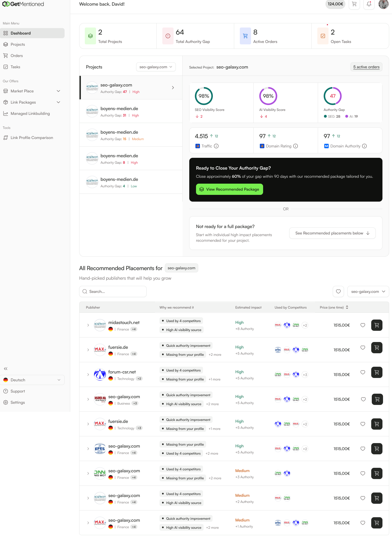The width and height of the screenshot is (392, 538).
Task: Click the Active Orders card
Action: pyautogui.click(x=273, y=36)
